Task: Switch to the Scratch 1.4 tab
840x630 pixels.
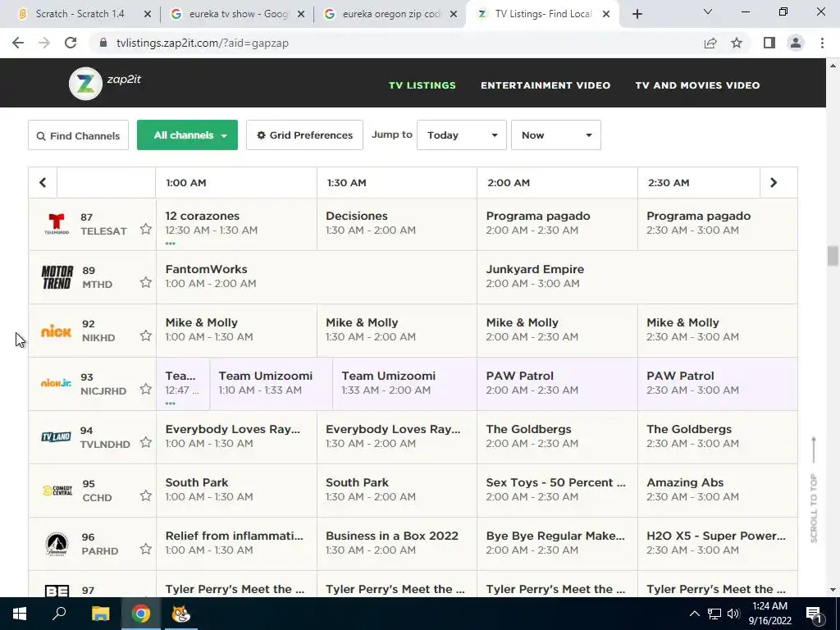Action: click(80, 14)
